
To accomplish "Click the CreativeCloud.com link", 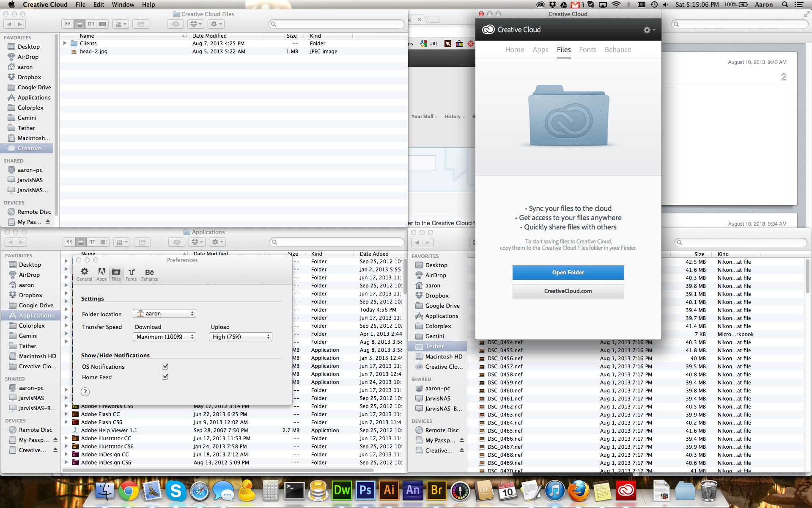I will (x=568, y=291).
